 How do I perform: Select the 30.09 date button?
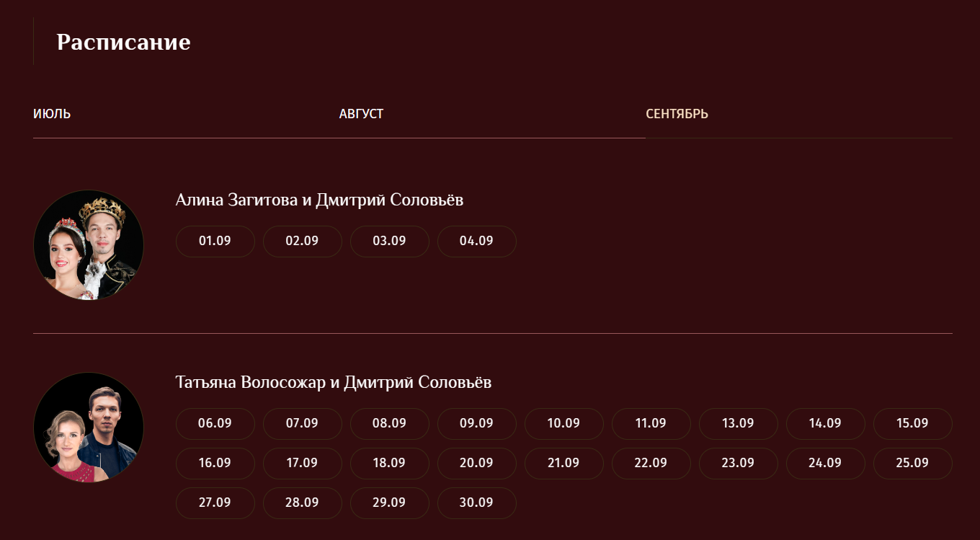click(476, 503)
